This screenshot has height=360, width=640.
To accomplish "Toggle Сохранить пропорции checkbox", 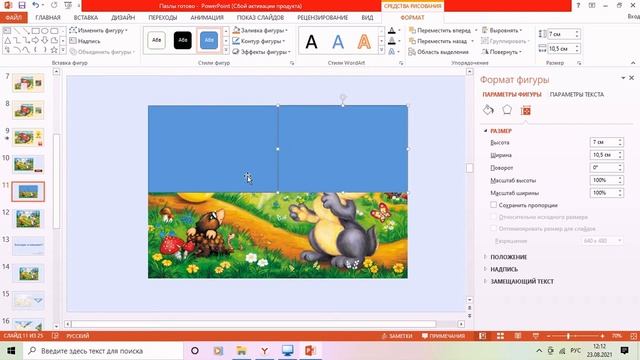I will coord(493,205).
